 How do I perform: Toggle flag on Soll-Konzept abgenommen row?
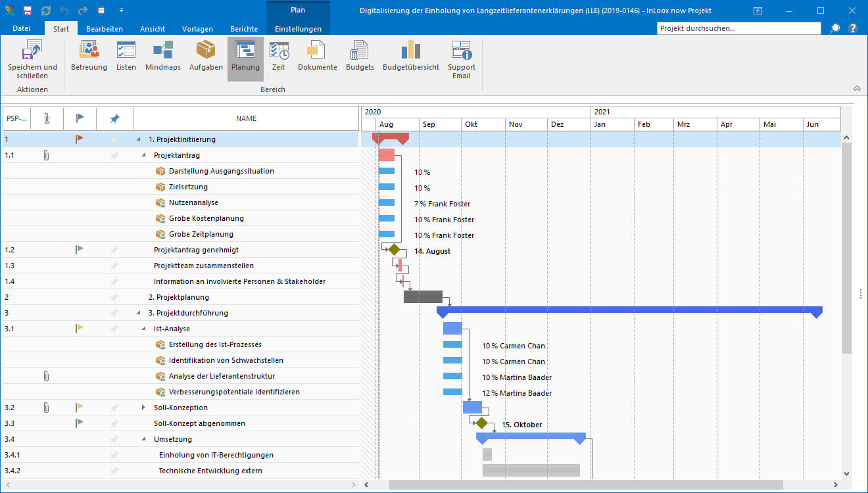click(80, 423)
